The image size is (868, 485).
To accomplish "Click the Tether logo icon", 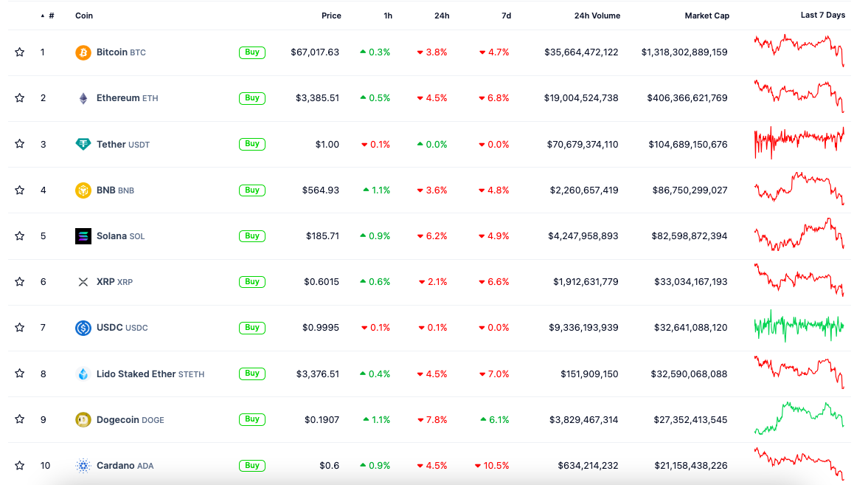I will point(83,145).
